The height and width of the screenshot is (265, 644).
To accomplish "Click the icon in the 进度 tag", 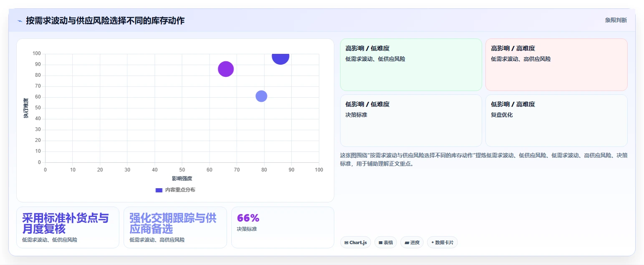I will click(x=407, y=242).
